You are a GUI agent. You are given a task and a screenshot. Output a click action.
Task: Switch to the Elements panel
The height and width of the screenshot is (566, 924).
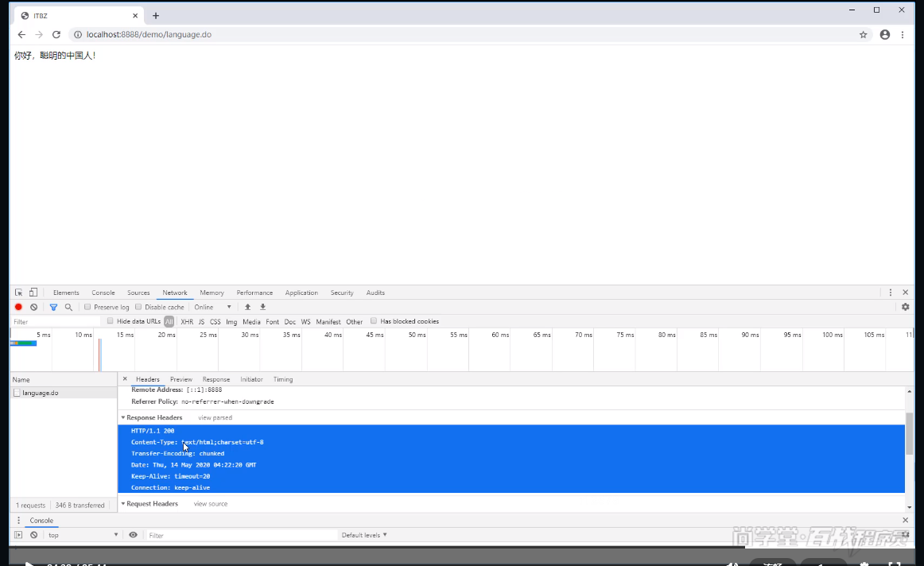(66, 293)
